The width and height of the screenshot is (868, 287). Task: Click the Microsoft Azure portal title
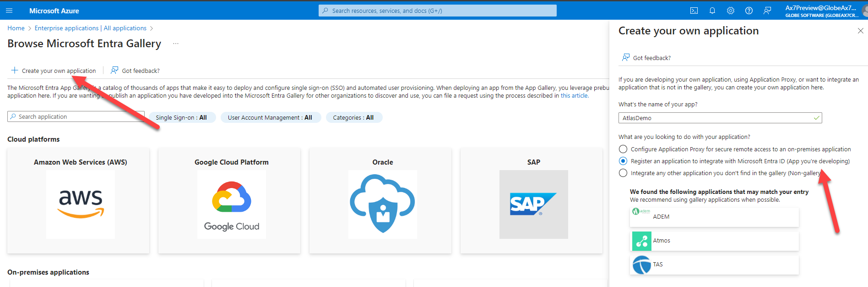pyautogui.click(x=54, y=11)
